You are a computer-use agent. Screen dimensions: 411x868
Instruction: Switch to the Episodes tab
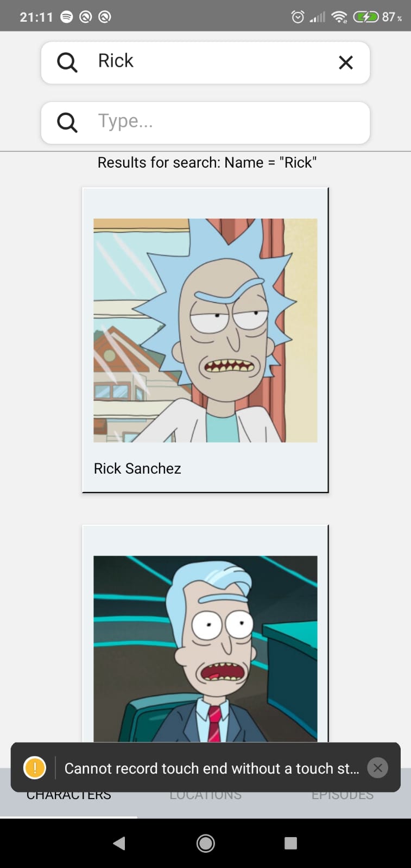[342, 795]
